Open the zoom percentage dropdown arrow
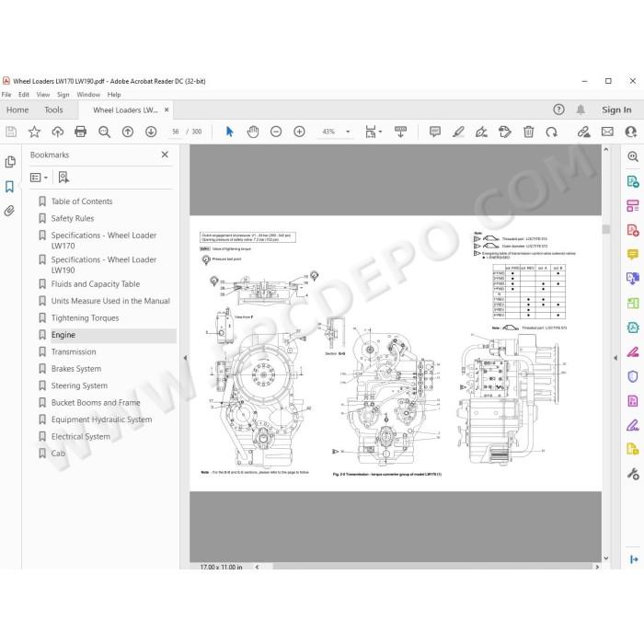Screen dimensions: 644x644 click(348, 132)
